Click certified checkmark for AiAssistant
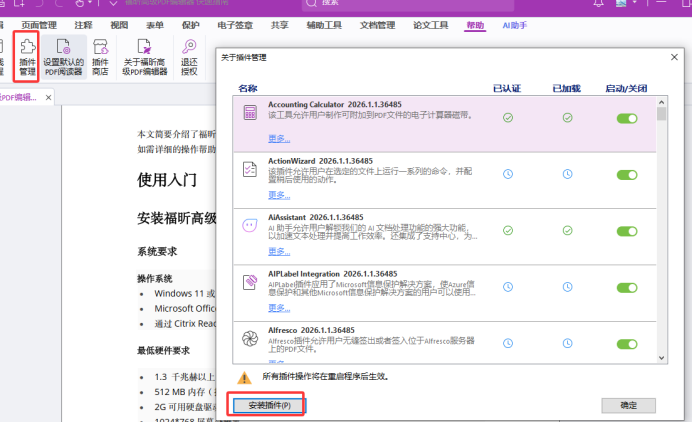This screenshot has width=693, height=422. coord(508,230)
